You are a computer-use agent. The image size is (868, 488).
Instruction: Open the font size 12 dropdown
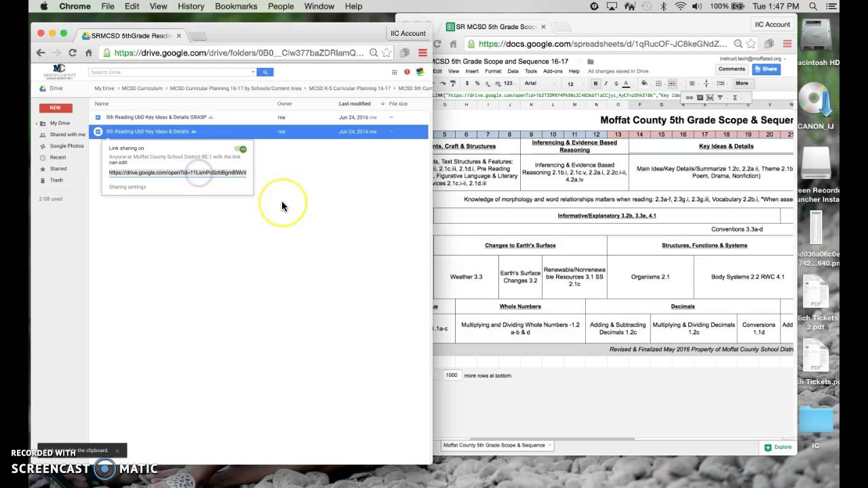pyautogui.click(x=576, y=83)
